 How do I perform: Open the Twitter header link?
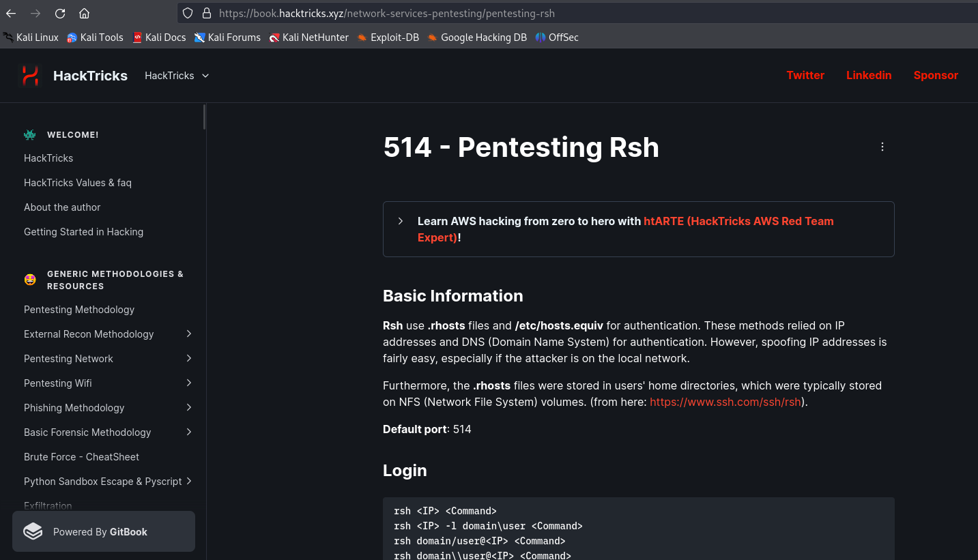805,75
